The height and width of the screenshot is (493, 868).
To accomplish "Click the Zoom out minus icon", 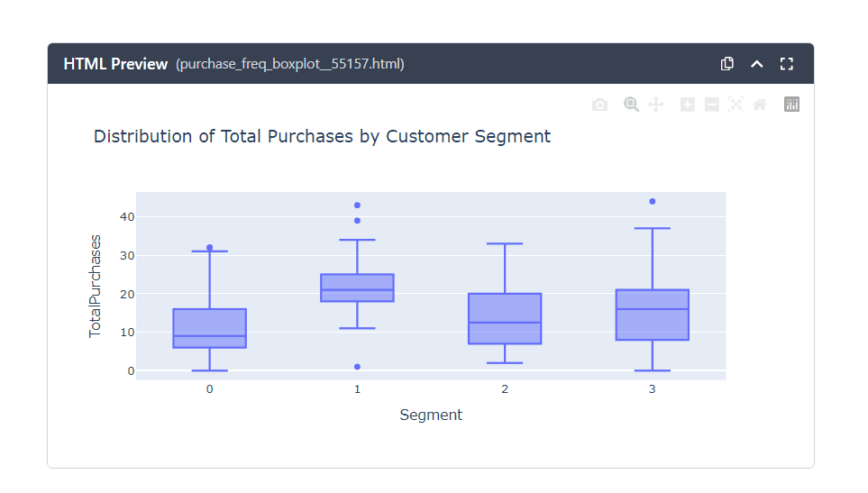I will coord(711,105).
